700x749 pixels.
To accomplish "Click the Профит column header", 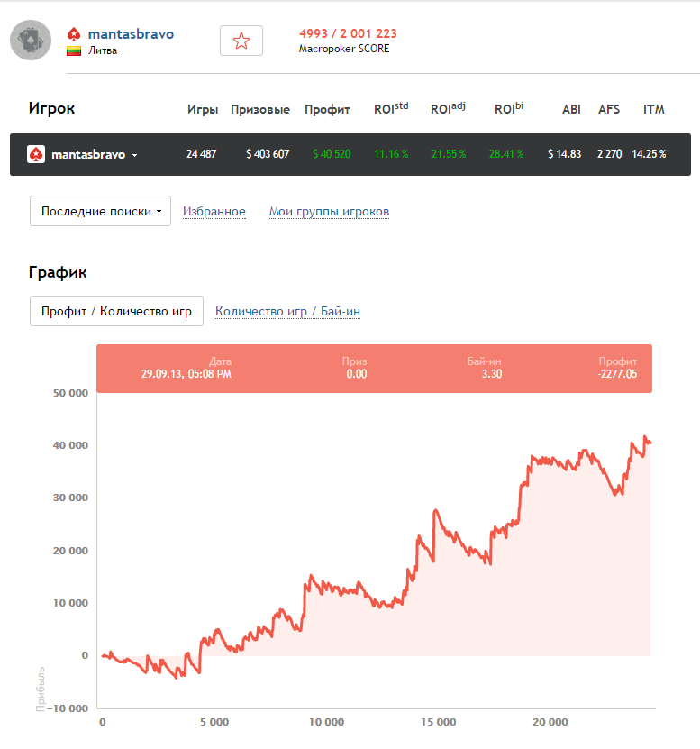I will click(x=327, y=109).
